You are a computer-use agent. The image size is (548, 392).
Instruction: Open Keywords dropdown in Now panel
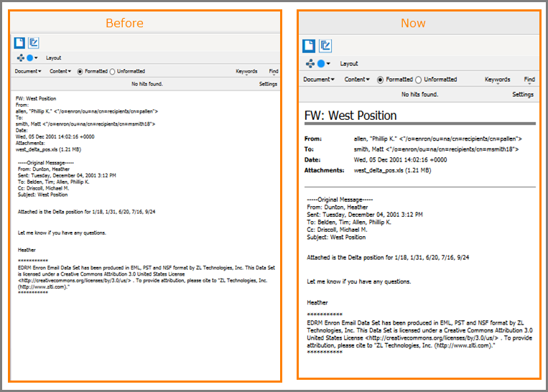pyautogui.click(x=497, y=80)
